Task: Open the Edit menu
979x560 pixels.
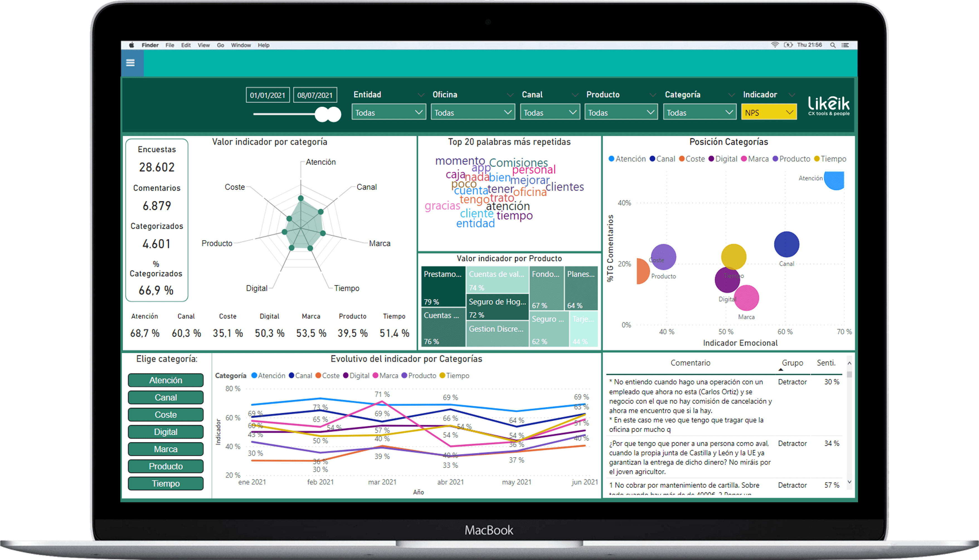Action: (186, 45)
